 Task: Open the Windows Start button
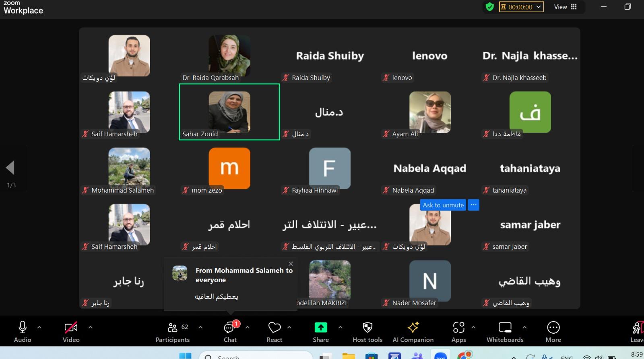(x=185, y=355)
